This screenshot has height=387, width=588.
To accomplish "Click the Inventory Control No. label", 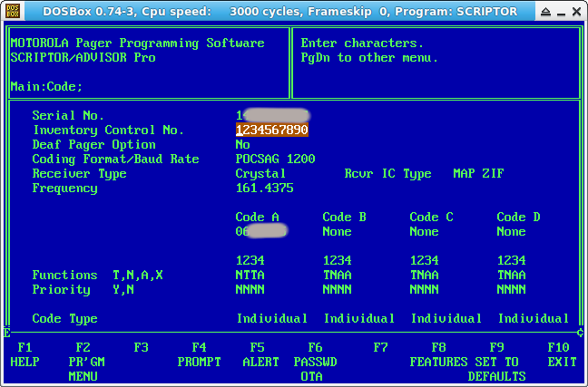I will point(108,130).
